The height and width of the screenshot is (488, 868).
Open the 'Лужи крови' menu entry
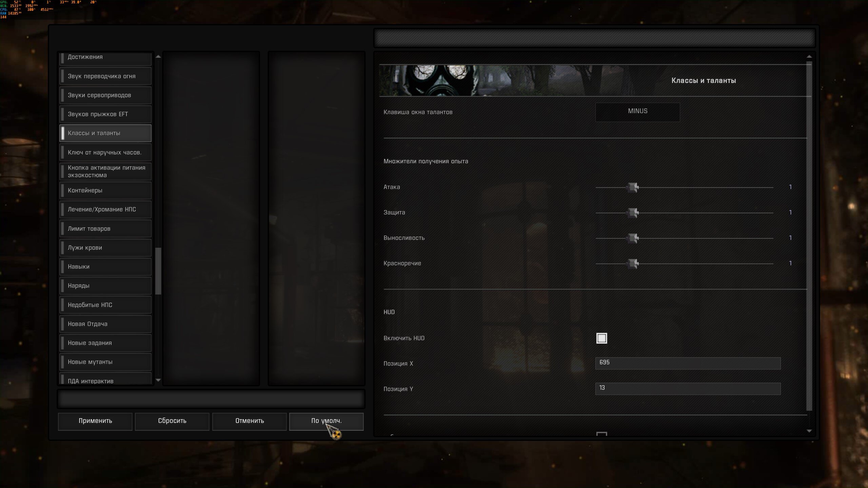click(x=105, y=248)
